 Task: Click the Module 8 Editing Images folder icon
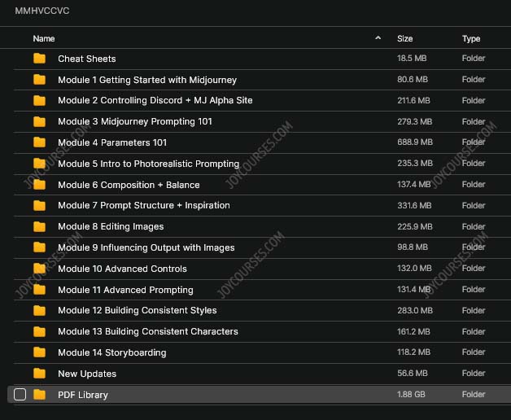(x=39, y=226)
